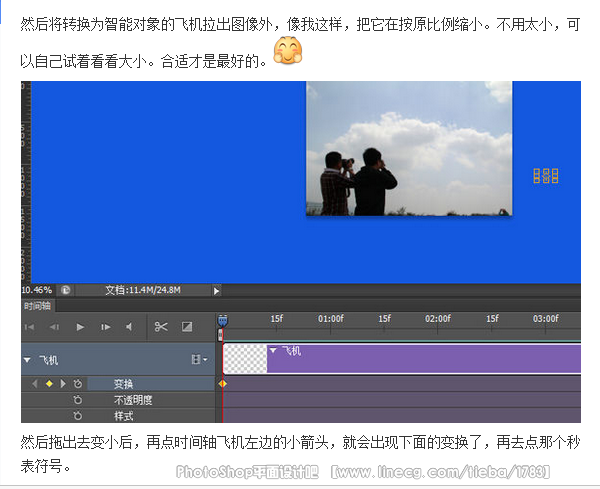Image resolution: width=600 pixels, height=489 pixels.
Task: Switch to the 时间轴 panel tab
Action: pyautogui.click(x=38, y=306)
